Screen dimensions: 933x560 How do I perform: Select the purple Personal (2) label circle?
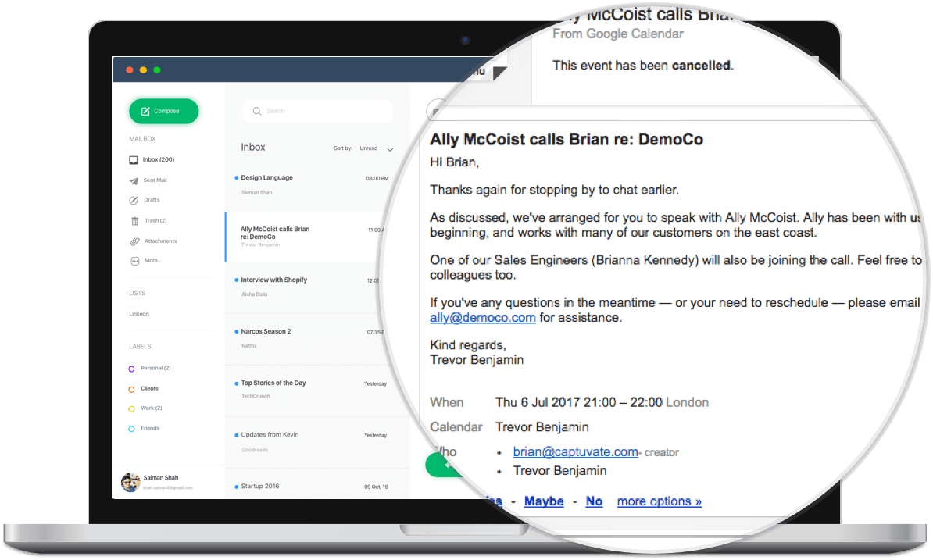click(x=131, y=369)
